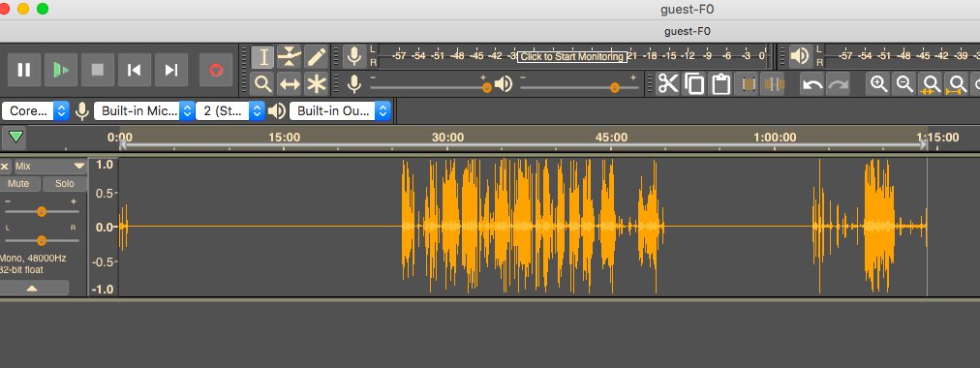The height and width of the screenshot is (368, 980).
Task: Skip to start of track
Action: tap(135, 70)
